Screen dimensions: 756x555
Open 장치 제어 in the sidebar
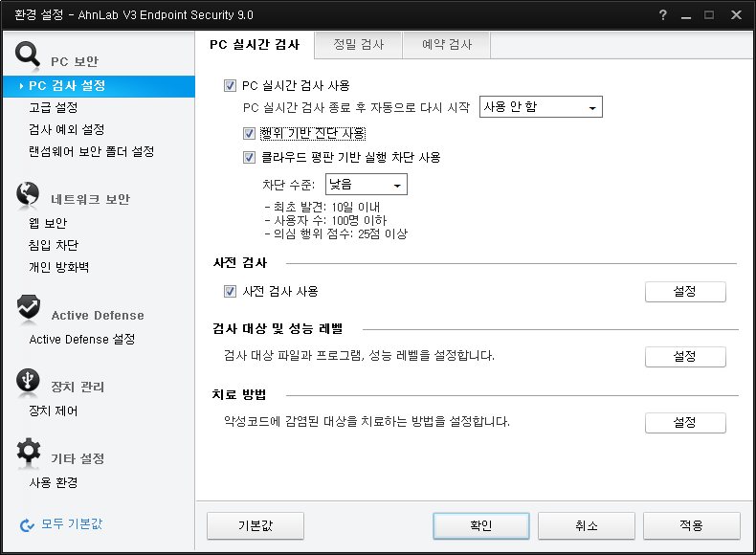[53, 411]
